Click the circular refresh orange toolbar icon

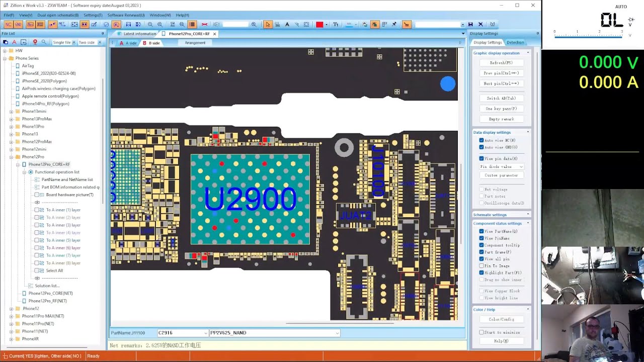(116, 24)
